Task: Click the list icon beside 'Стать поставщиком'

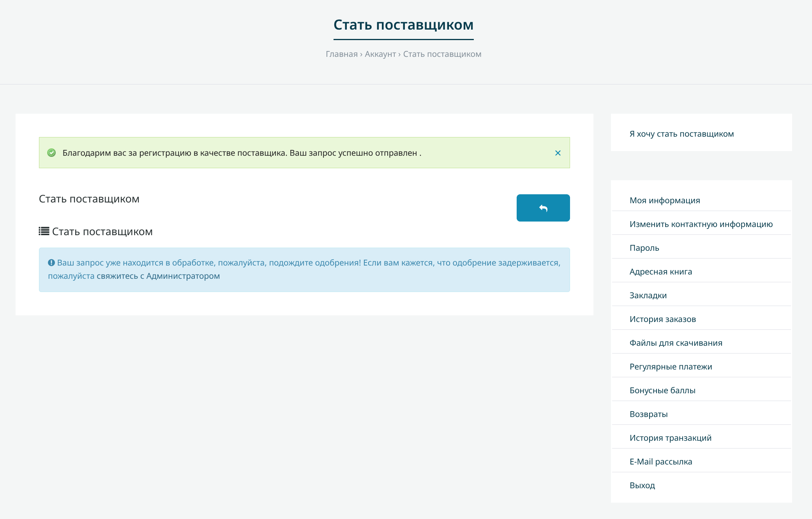Action: [x=44, y=231]
